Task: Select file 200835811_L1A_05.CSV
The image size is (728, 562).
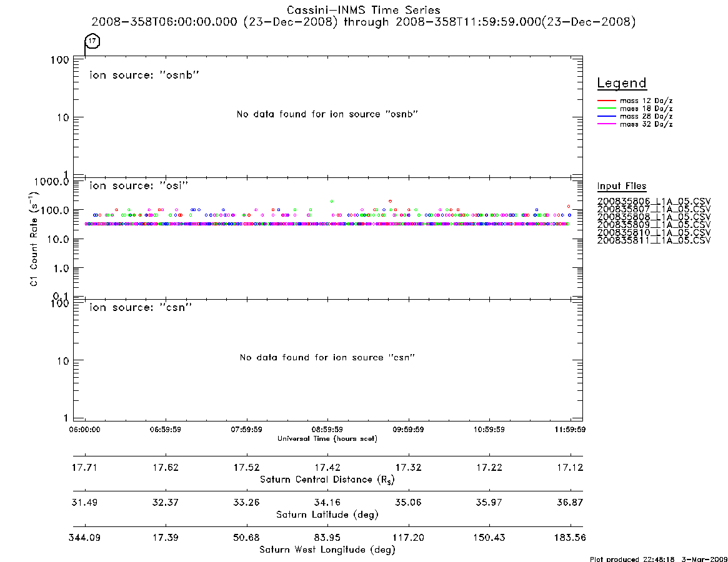Action: [654, 240]
